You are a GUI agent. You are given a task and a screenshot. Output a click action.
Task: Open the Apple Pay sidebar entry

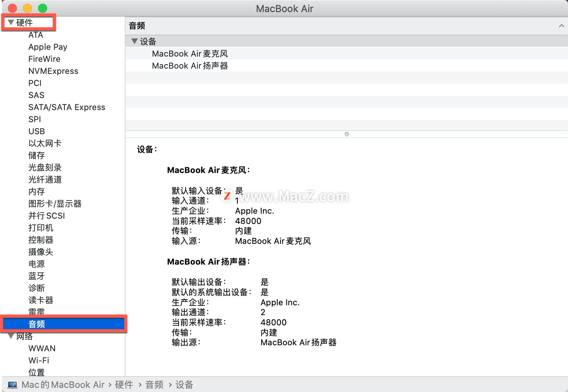tap(48, 47)
